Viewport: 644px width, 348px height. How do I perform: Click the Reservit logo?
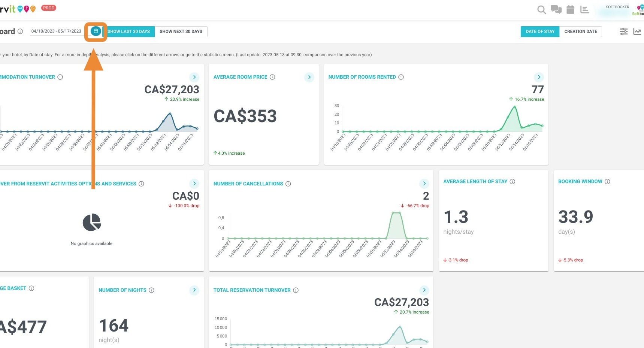18,9
